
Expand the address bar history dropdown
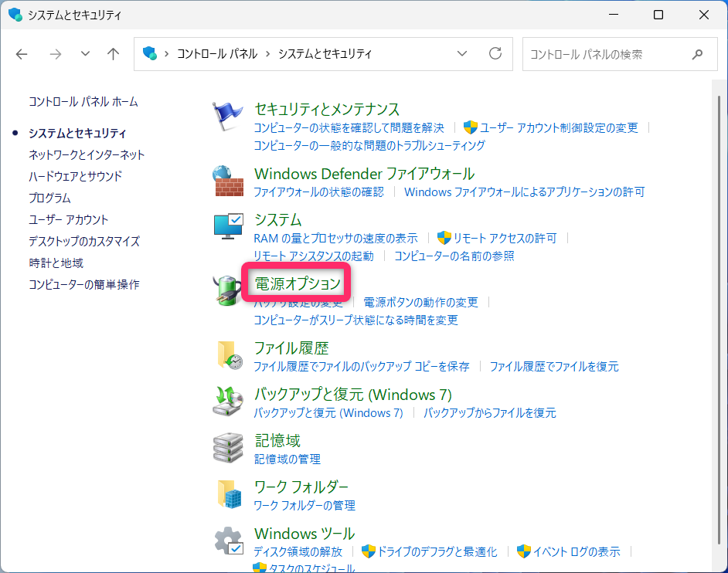point(462,54)
